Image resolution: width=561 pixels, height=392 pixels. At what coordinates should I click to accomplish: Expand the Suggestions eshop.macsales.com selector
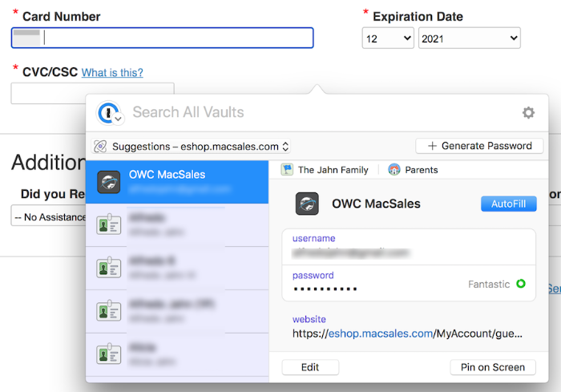[x=192, y=146]
